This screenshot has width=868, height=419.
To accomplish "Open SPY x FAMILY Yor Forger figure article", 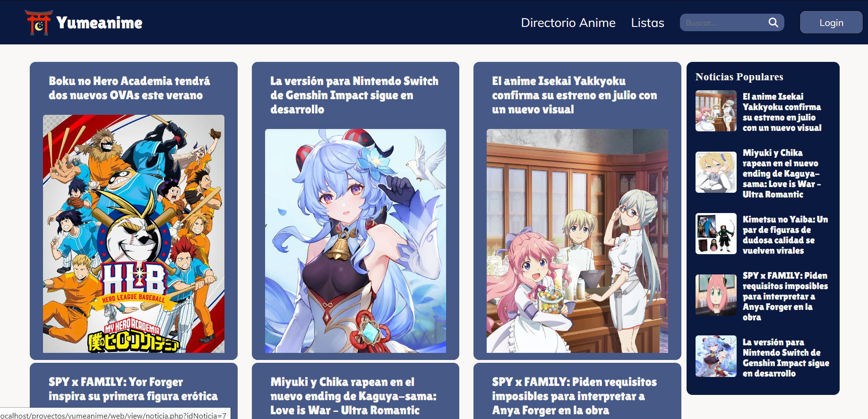I will pos(133,389).
